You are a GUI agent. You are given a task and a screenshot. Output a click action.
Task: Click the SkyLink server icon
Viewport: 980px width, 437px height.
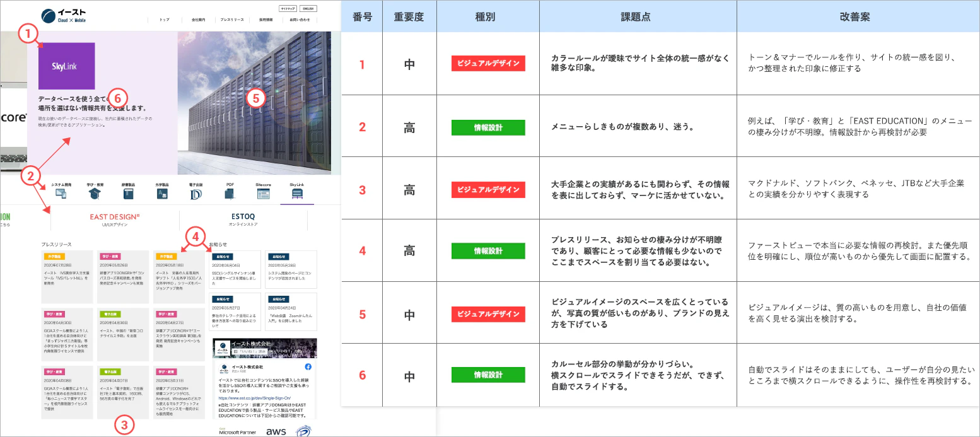pos(297,195)
